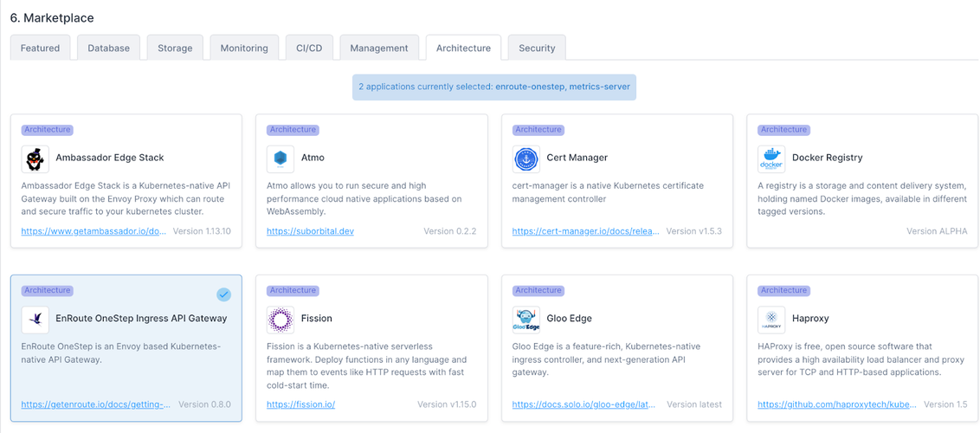Uncheck the EnRoute OneStep selected checkmark
Image resolution: width=980 pixels, height=433 pixels.
(223, 294)
